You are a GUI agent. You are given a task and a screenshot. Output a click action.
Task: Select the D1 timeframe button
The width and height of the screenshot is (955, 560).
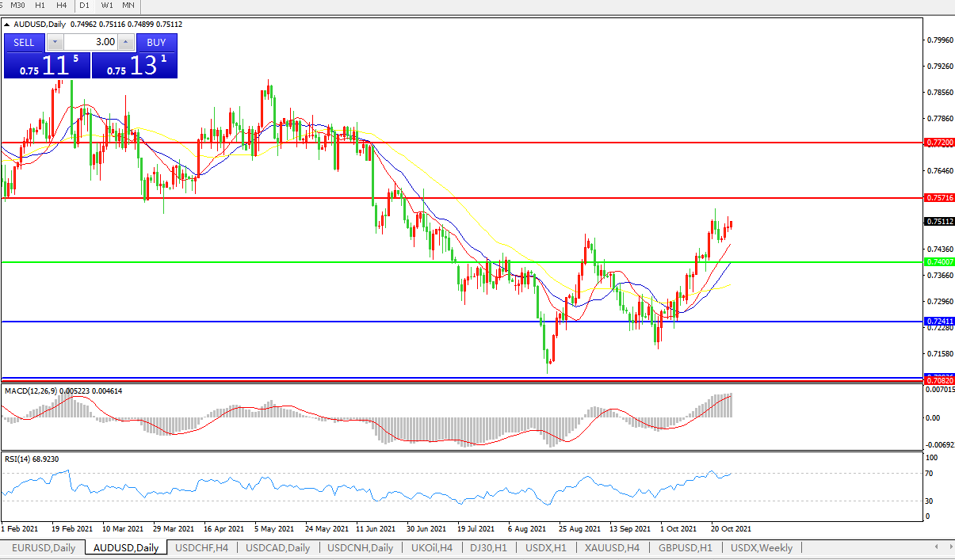[x=84, y=5]
